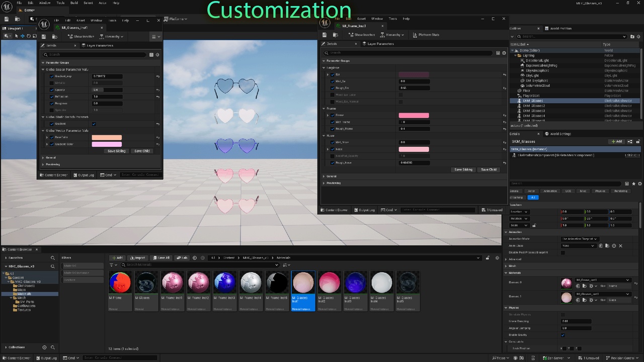Toggle BaseColor parameter override checkbox
The width and height of the screenshot is (644, 362).
pos(51,137)
